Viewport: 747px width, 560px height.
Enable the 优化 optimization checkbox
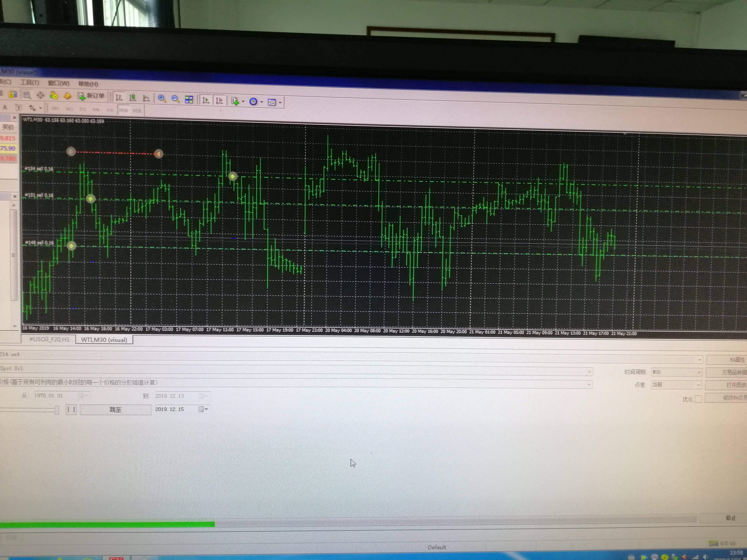click(698, 399)
